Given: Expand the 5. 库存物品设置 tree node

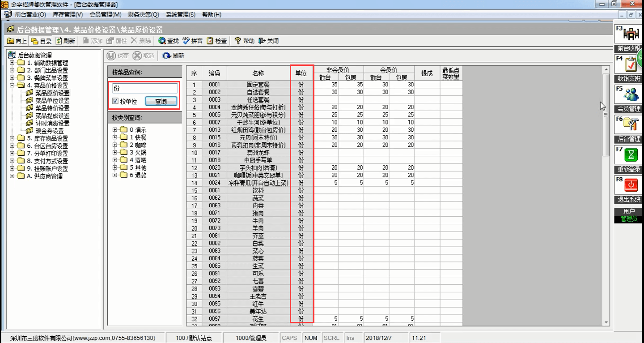Looking at the screenshot, I should pos(12,138).
